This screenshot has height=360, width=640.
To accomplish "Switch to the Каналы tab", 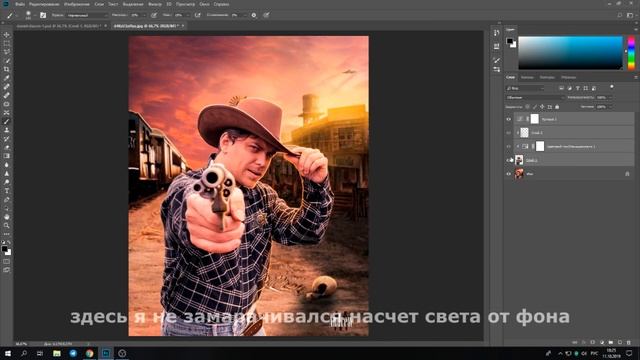I will [x=527, y=77].
